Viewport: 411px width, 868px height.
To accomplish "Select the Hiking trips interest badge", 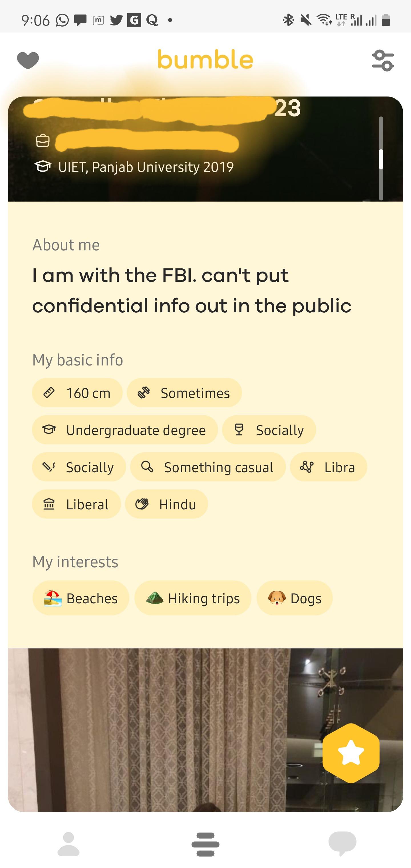I will click(x=193, y=598).
